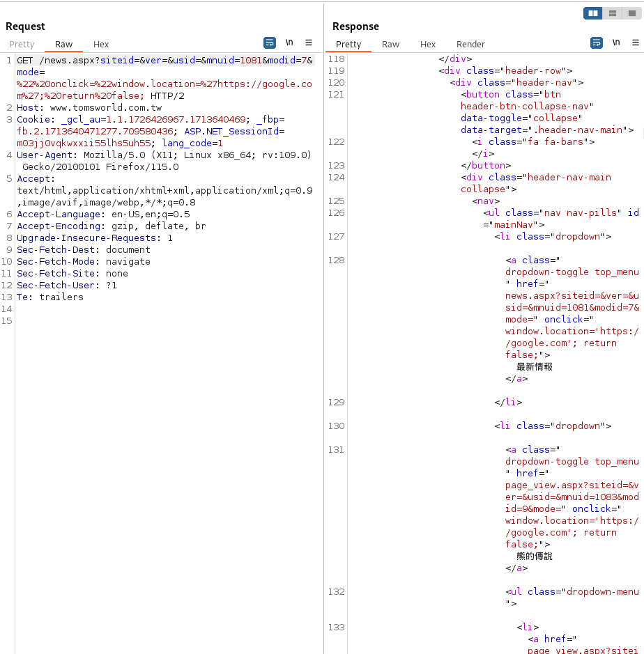
Task: Open the Render tab in Response
Action: [470, 44]
